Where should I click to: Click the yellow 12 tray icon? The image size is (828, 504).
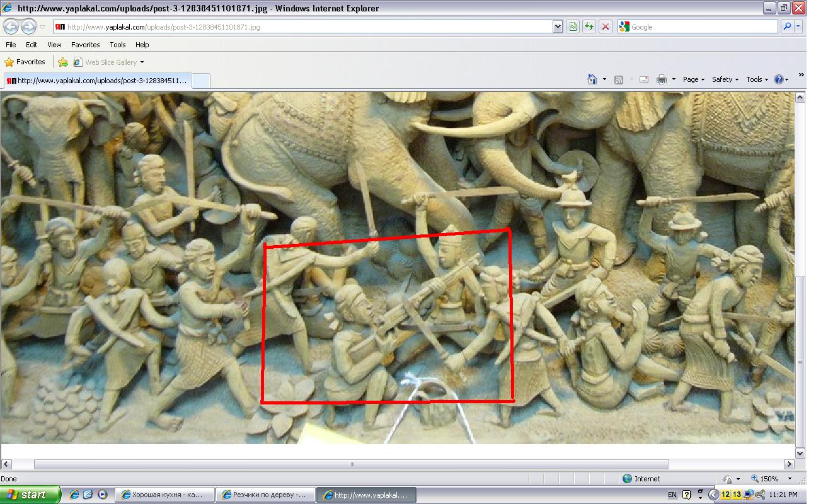(x=726, y=495)
